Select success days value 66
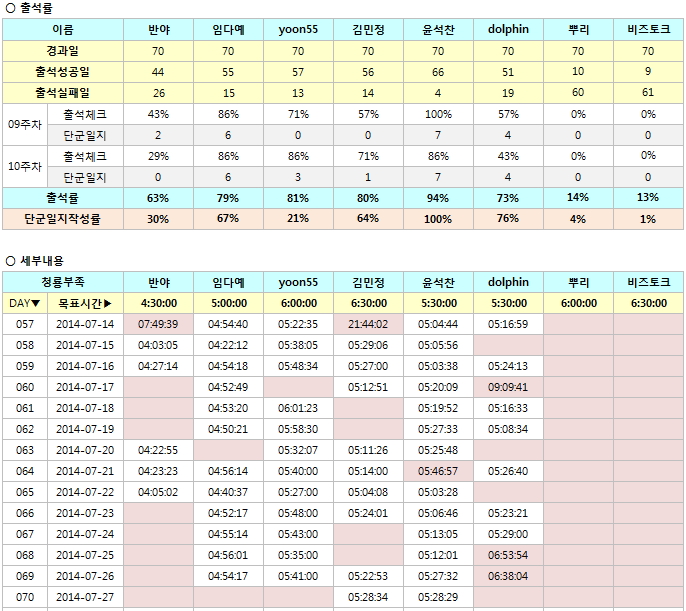The height and width of the screenshot is (611, 686). pos(438,72)
